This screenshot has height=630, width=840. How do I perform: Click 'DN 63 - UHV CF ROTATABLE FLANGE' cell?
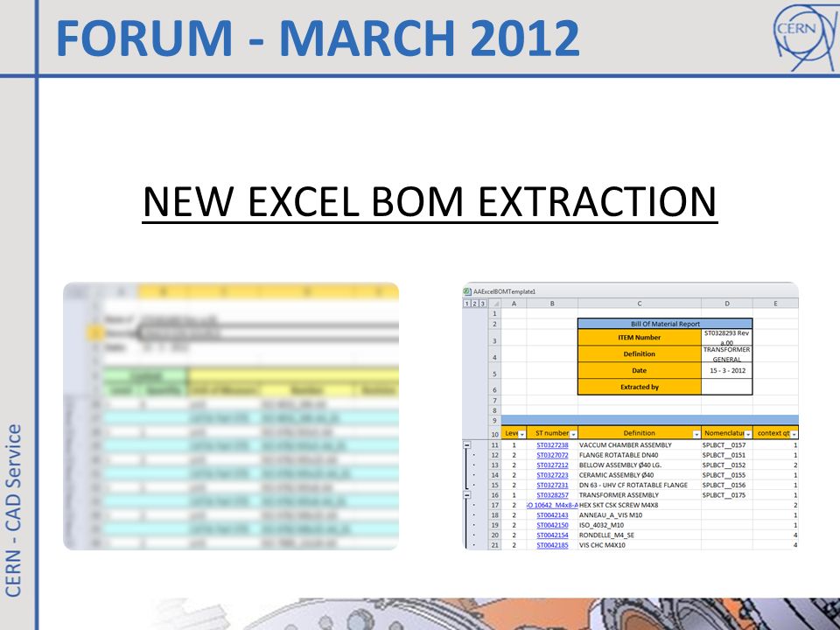point(640,486)
